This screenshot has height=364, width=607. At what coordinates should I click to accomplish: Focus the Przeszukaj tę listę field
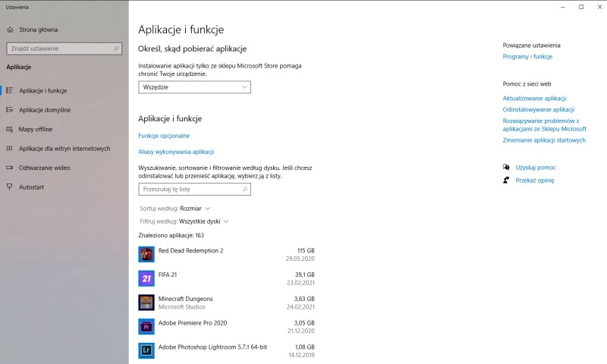click(194, 189)
